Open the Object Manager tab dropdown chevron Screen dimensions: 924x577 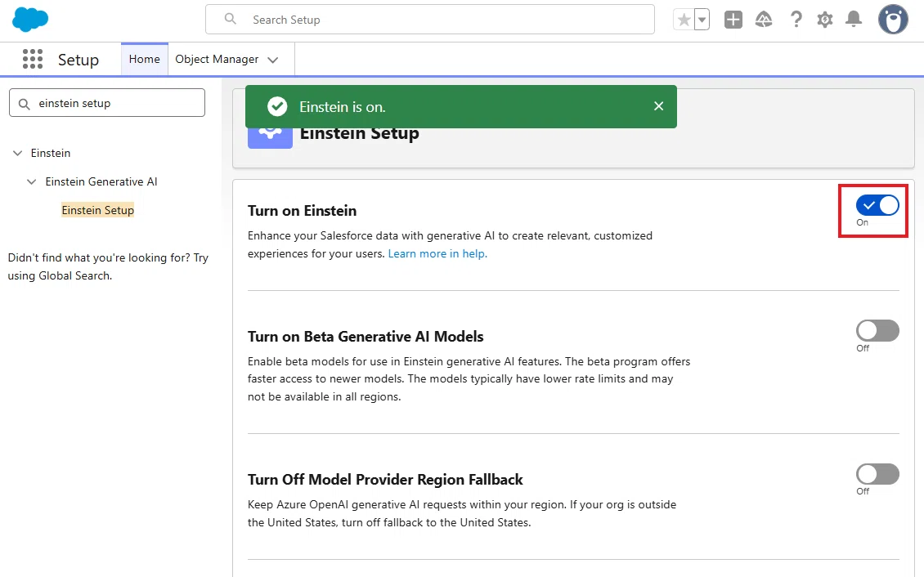(x=273, y=60)
